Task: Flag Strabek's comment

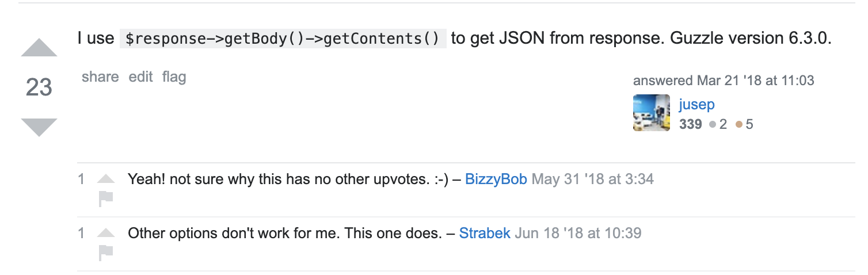Action: 106,252
